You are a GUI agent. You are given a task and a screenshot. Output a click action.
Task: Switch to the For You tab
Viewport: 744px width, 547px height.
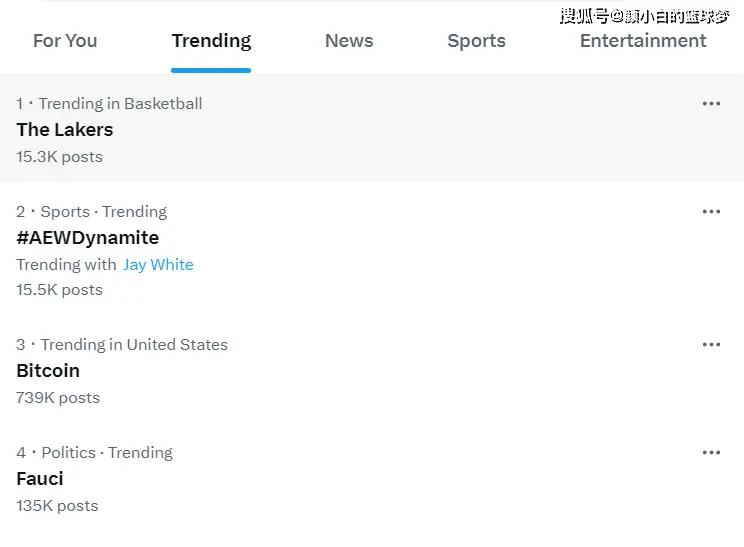pyautogui.click(x=65, y=41)
